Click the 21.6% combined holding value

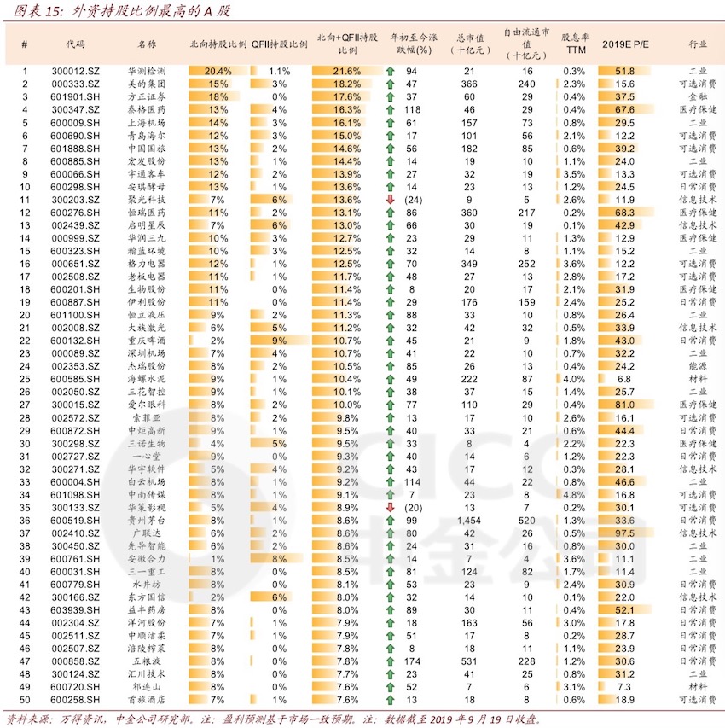click(x=346, y=71)
